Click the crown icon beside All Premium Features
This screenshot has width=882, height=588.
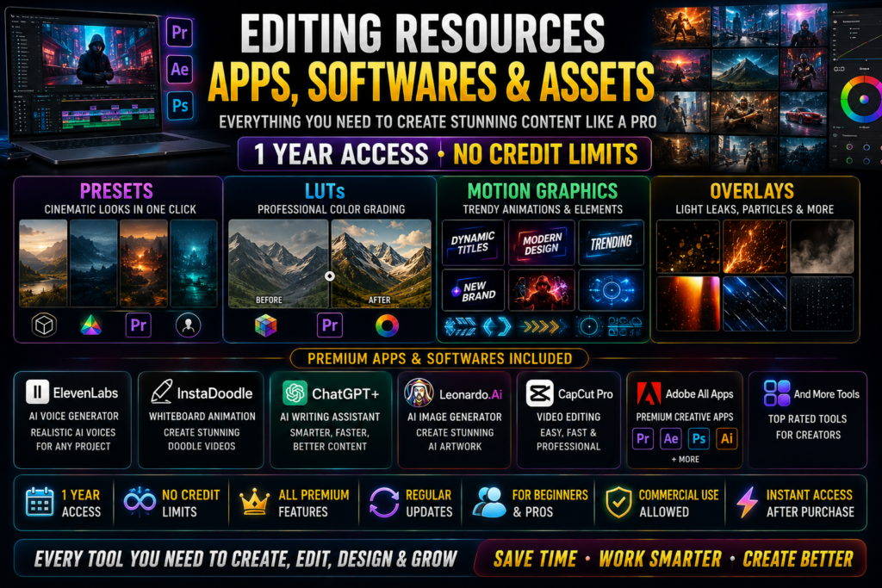click(x=255, y=501)
